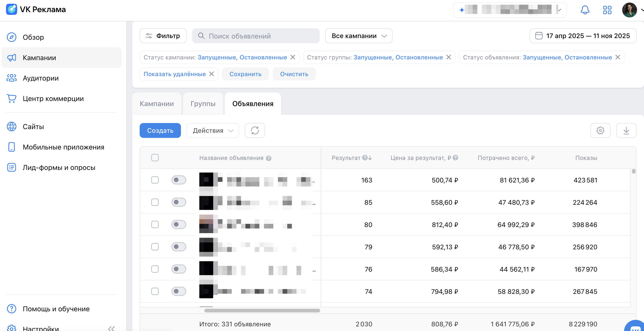This screenshot has width=644, height=331.
Task: Toggle the ad switch in the 163 results row
Action: pos(179,180)
